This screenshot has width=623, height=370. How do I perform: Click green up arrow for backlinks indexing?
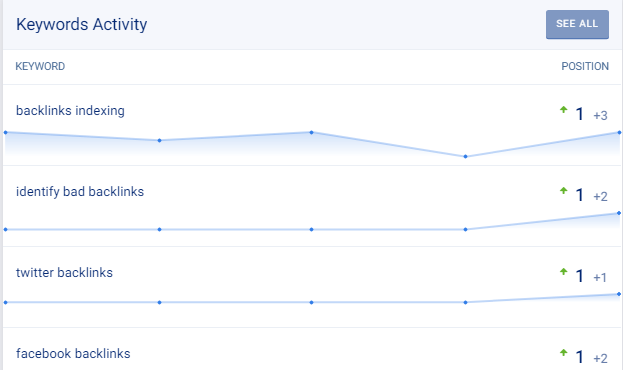click(563, 110)
